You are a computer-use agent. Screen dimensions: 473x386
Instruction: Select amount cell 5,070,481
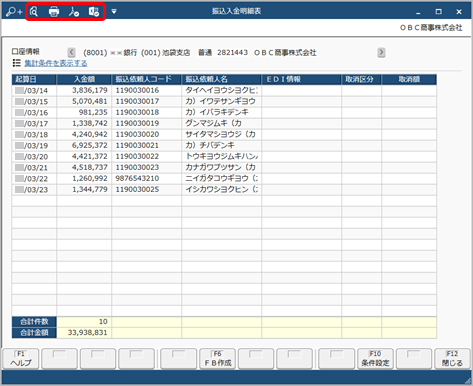[84, 101]
